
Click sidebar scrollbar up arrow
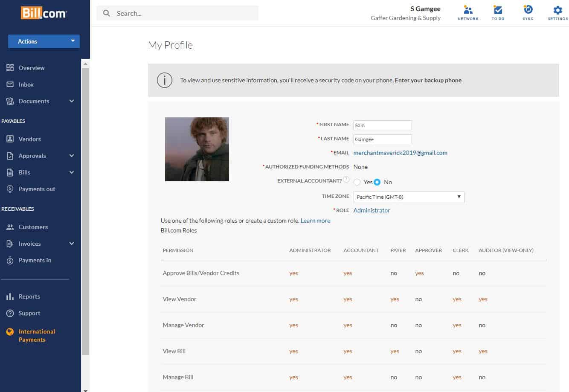pyautogui.click(x=85, y=64)
